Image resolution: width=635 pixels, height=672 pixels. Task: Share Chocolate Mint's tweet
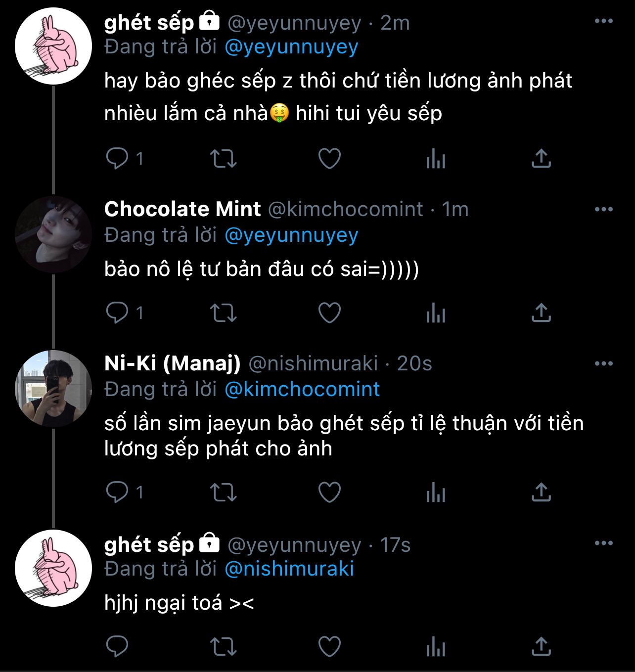point(541,313)
